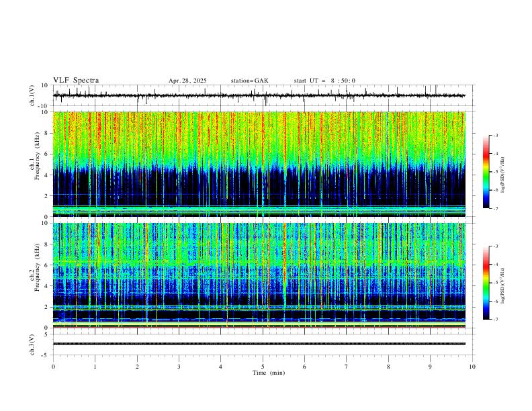Click the ch.1 spectrogram color bar
The width and height of the screenshot is (532, 411).
tap(486, 172)
